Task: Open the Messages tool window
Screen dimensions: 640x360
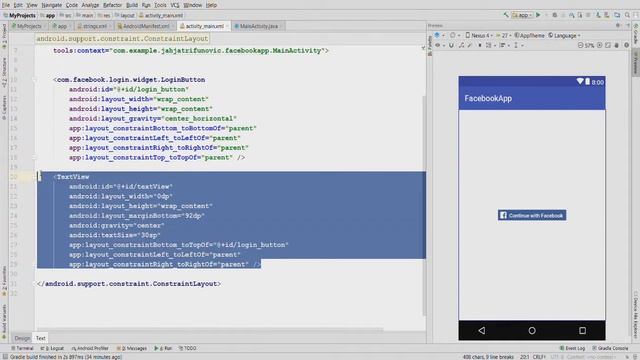Action: [132, 348]
